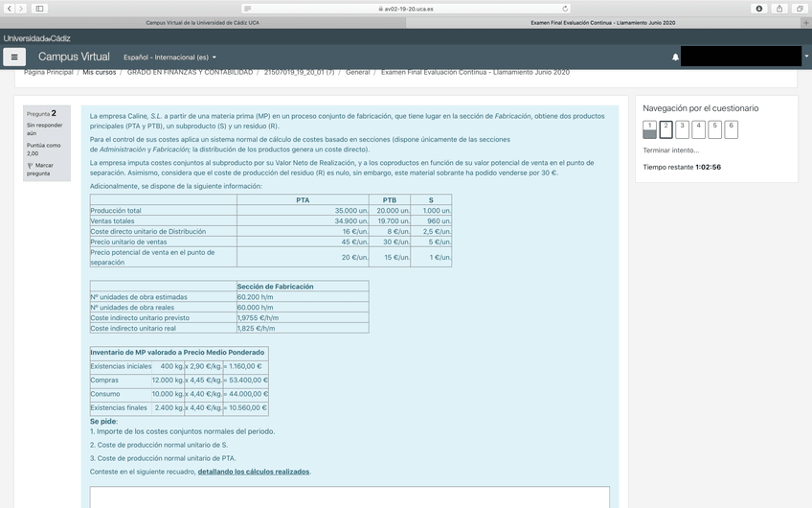Go to question 6 in quiz navigation
The image size is (812, 508).
click(x=732, y=129)
